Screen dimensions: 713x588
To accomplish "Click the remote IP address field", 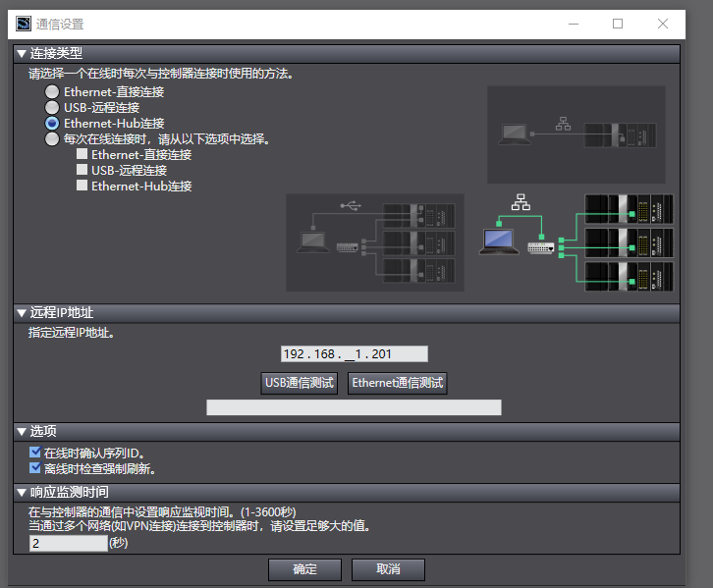I will point(355,354).
